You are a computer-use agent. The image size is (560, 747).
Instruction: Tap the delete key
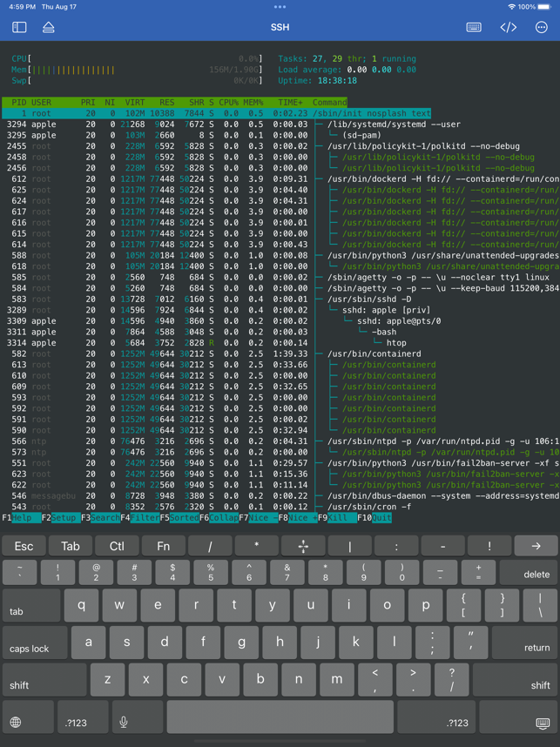tap(529, 572)
